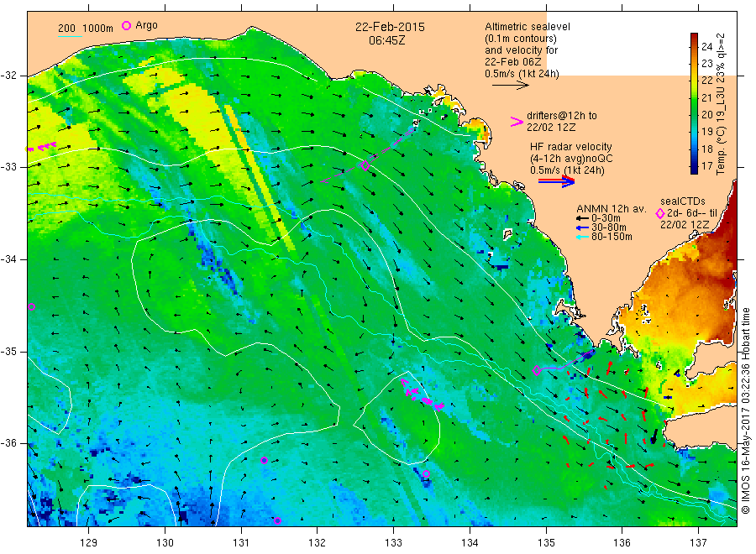Click the colorbar near the 21 degree green
This screenshot has width=756, height=554.
pyautogui.click(x=695, y=98)
